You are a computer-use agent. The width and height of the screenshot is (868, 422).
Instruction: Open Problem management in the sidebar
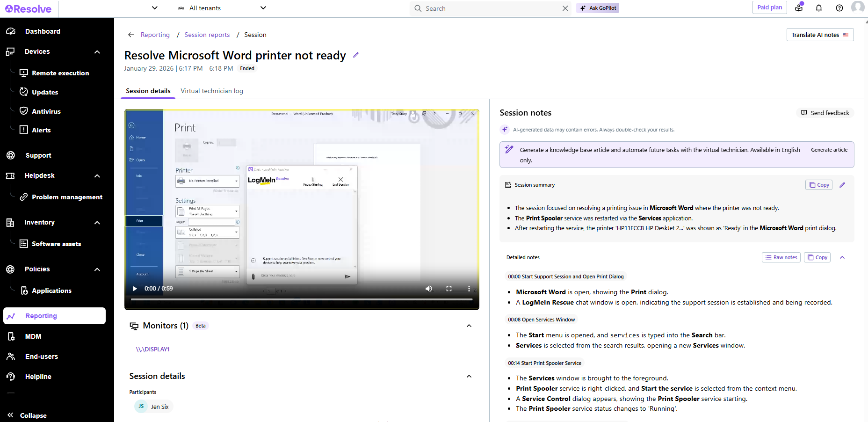tap(67, 197)
